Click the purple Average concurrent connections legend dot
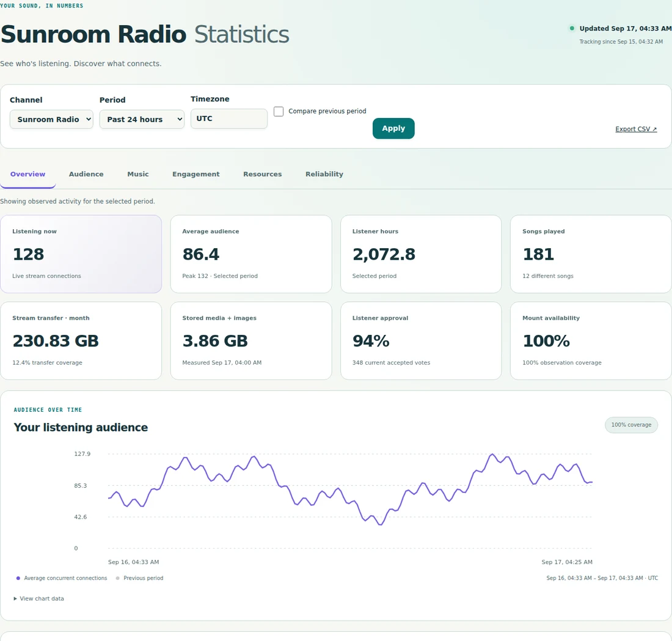The image size is (672, 641). [18, 578]
